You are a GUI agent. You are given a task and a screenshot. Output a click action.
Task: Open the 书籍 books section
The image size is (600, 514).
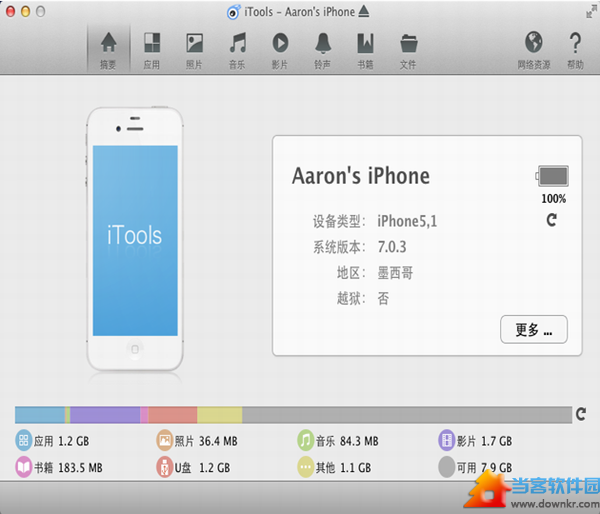tap(365, 49)
